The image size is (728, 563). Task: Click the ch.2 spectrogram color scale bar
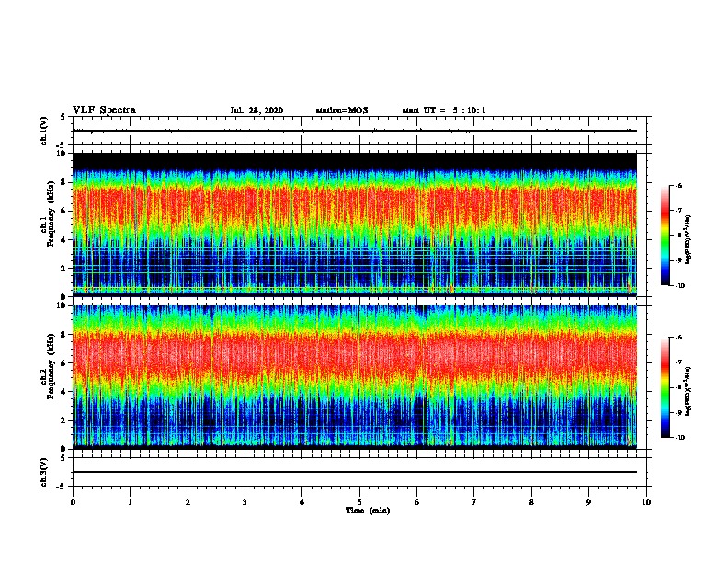pyautogui.click(x=665, y=387)
